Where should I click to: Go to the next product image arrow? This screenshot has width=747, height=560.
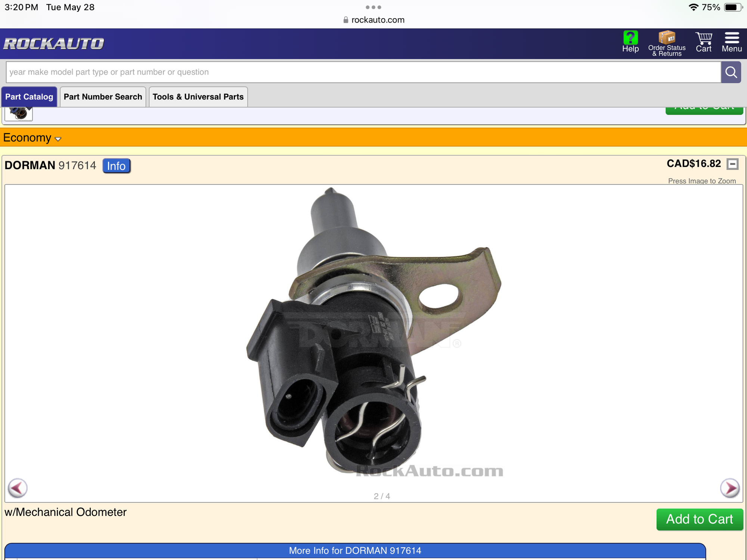click(x=730, y=488)
